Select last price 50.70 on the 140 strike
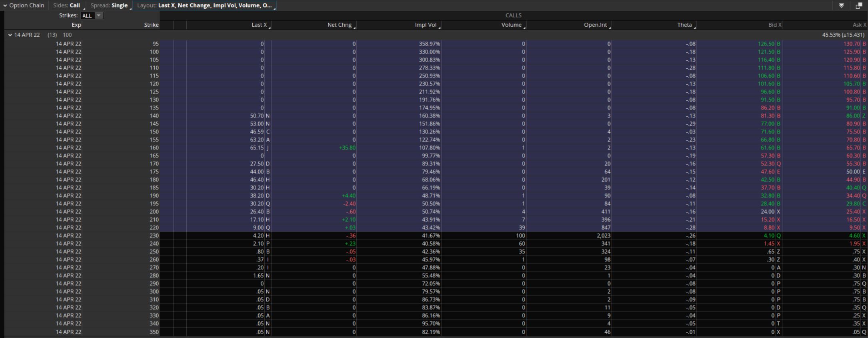 tap(257, 116)
